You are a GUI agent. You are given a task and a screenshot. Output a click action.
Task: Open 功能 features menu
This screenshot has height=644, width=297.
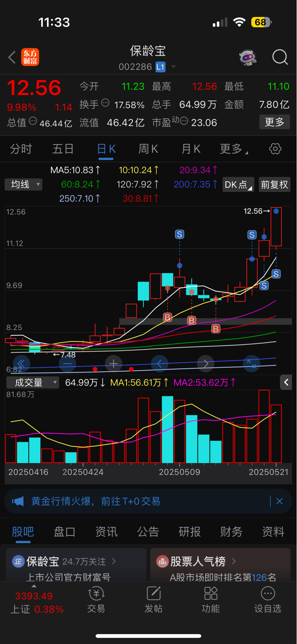211,600
